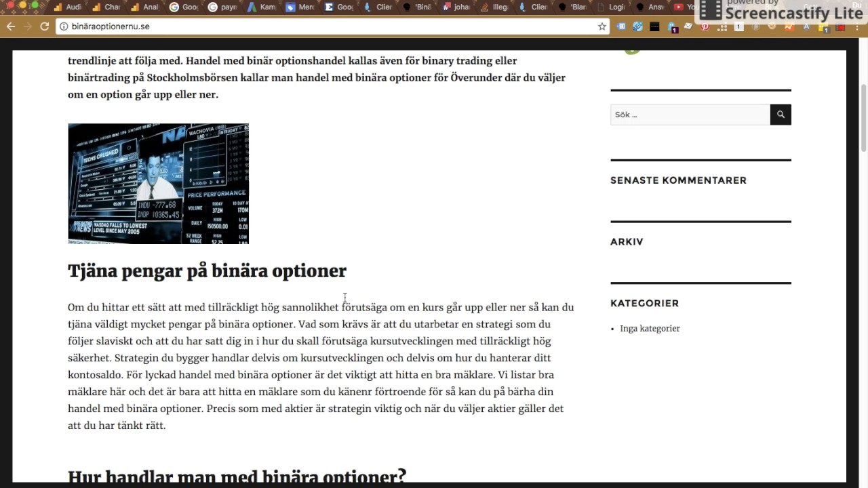Click the yellow extension icon with badge
Viewport: 868px width, 488px height.
click(824, 28)
